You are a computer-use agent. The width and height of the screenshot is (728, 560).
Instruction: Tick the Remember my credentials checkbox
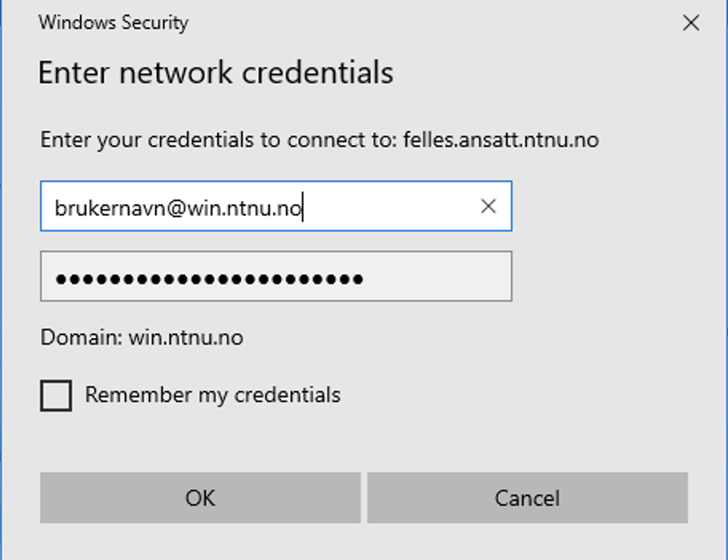point(56,396)
